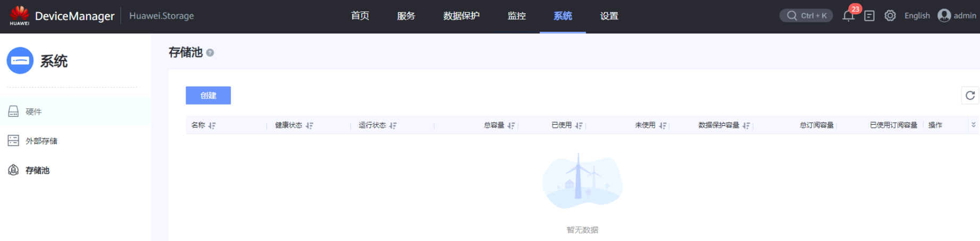Click the Ctrl+K search box

[806, 16]
